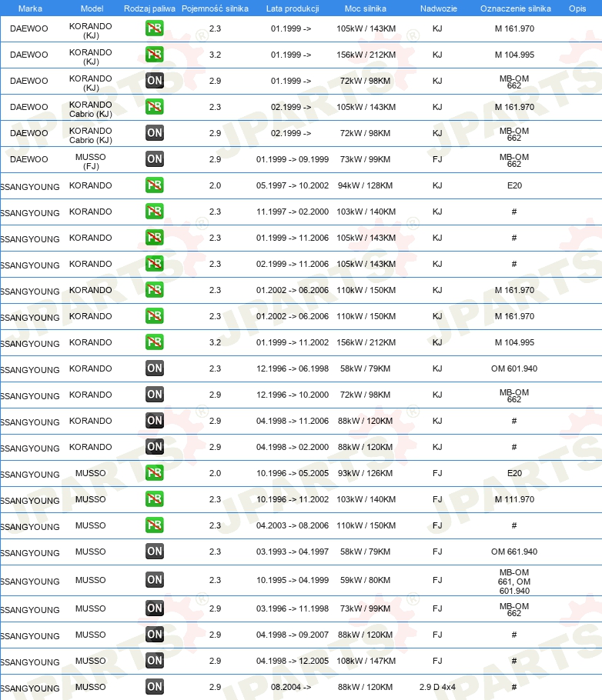Screen dimensions: 602x700
Task: Select power cell 108kW / 147KM
Action: (366, 661)
